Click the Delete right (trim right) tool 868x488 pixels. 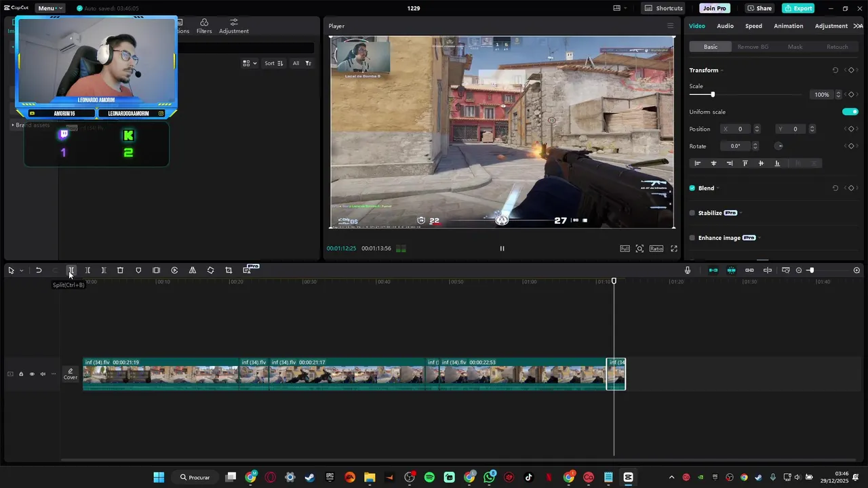click(104, 270)
